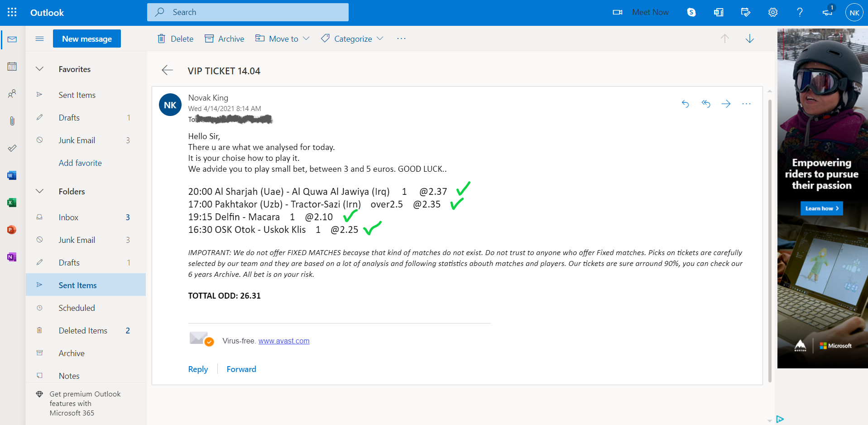Click the New message button
Viewport: 868px width, 425px height.
click(x=87, y=39)
